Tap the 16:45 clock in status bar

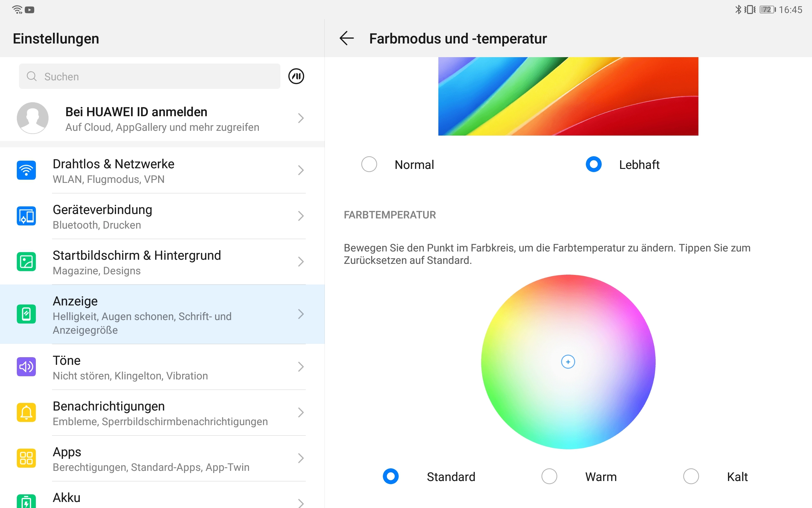point(790,10)
